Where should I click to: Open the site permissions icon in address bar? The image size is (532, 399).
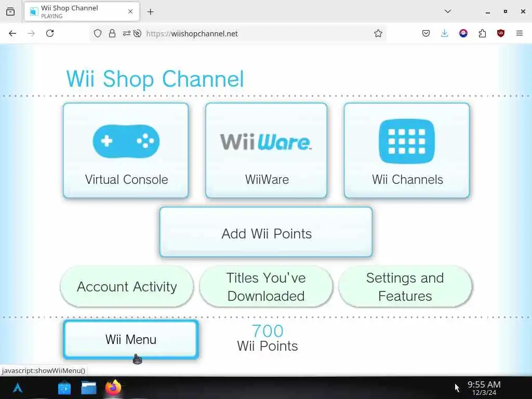pos(127,34)
